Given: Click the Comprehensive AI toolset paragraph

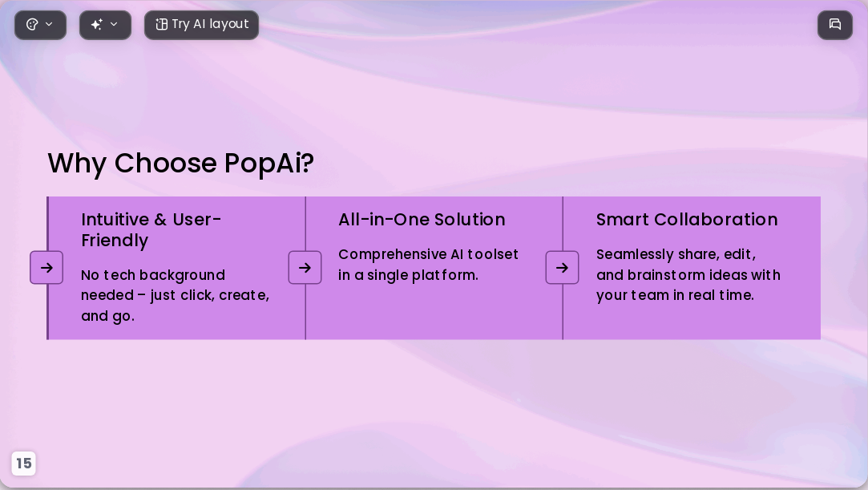Looking at the screenshot, I should pyautogui.click(x=429, y=265).
